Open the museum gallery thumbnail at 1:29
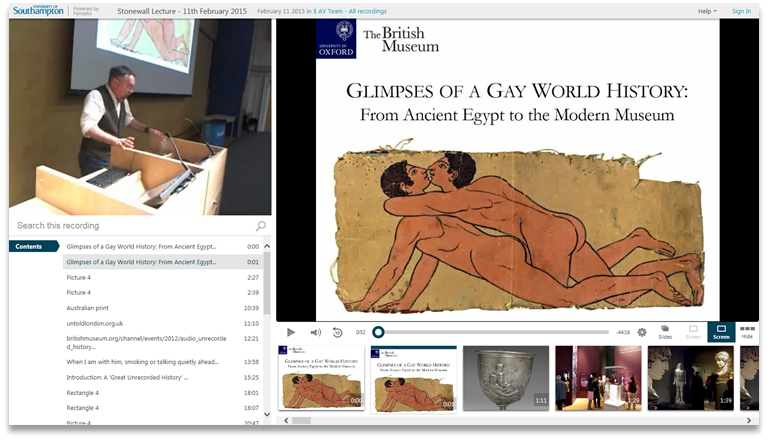768x440 pixels. point(598,378)
